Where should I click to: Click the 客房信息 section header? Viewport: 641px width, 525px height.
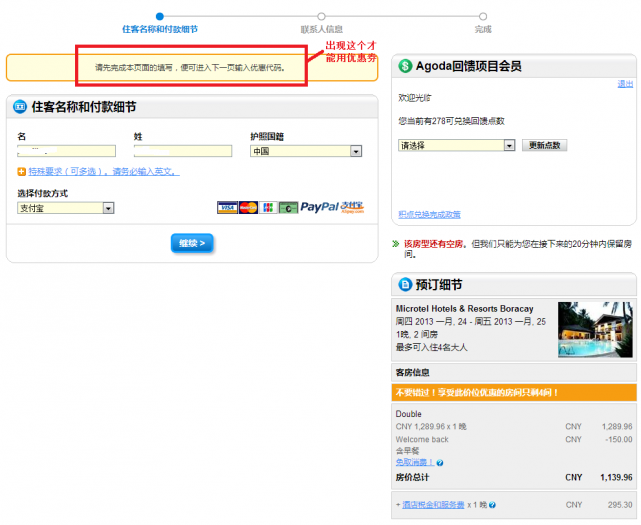[x=514, y=372]
